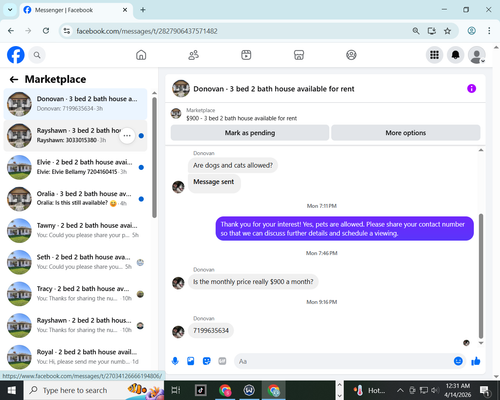Screen dimensions: 500x400
Task: Choose a GIF icon in composer
Action: coord(222,361)
